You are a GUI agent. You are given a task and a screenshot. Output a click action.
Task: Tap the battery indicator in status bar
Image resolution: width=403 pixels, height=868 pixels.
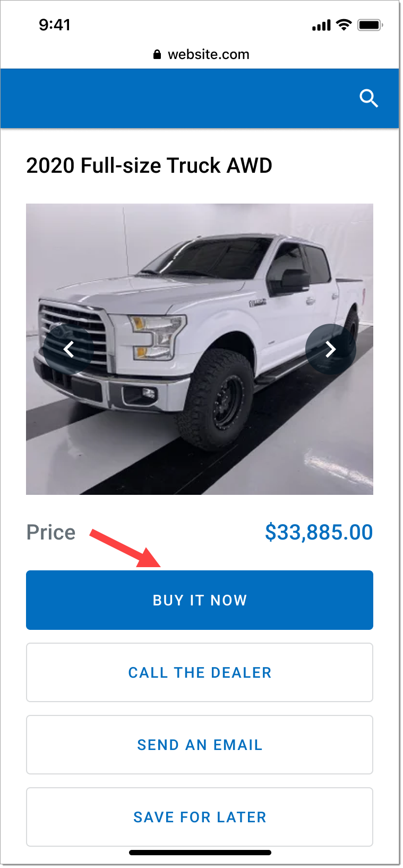[x=371, y=25]
